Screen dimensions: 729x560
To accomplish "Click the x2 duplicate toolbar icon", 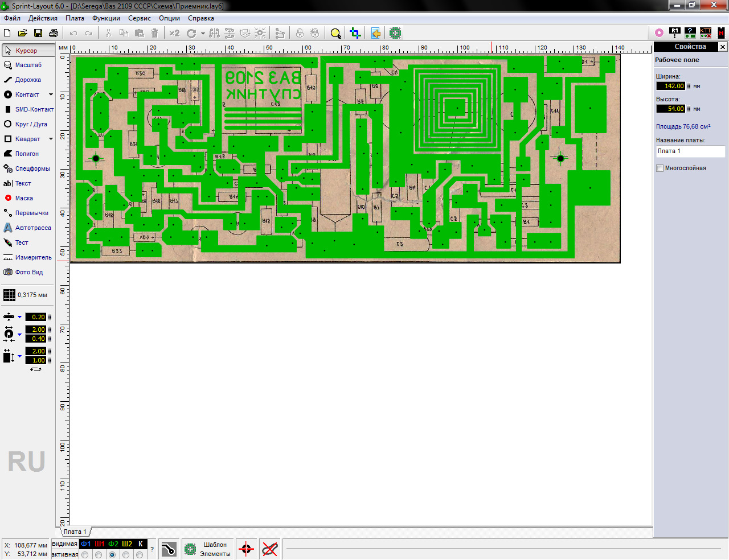I will tap(174, 33).
